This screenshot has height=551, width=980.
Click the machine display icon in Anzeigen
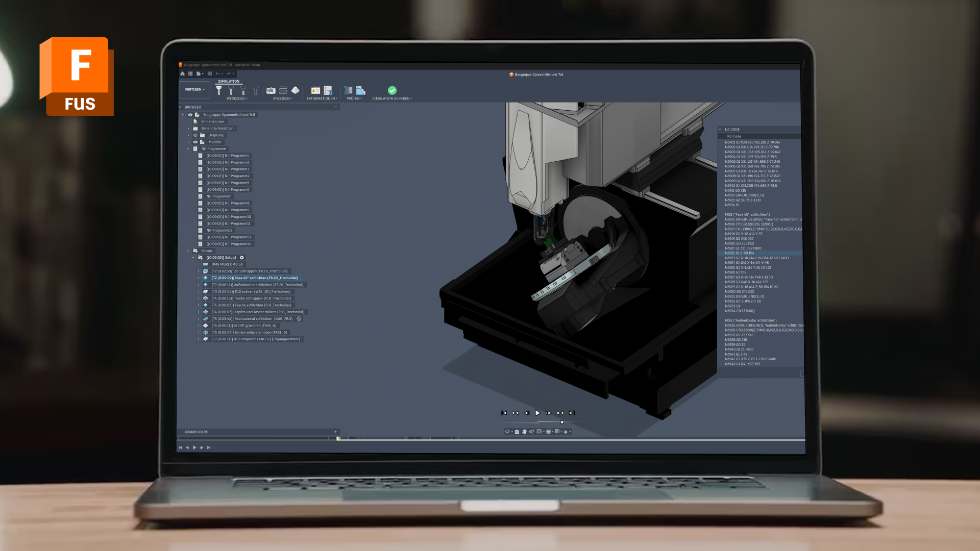coord(271,90)
